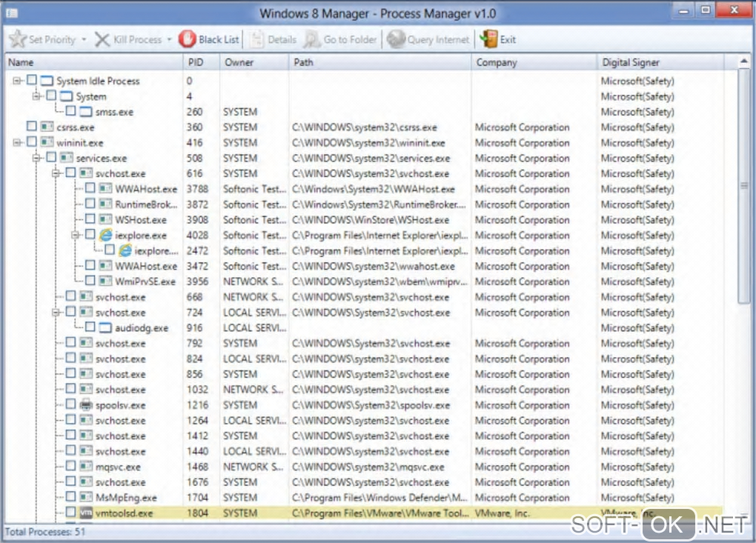
Task: Click the WSHost.exe process icon
Action: [x=105, y=220]
